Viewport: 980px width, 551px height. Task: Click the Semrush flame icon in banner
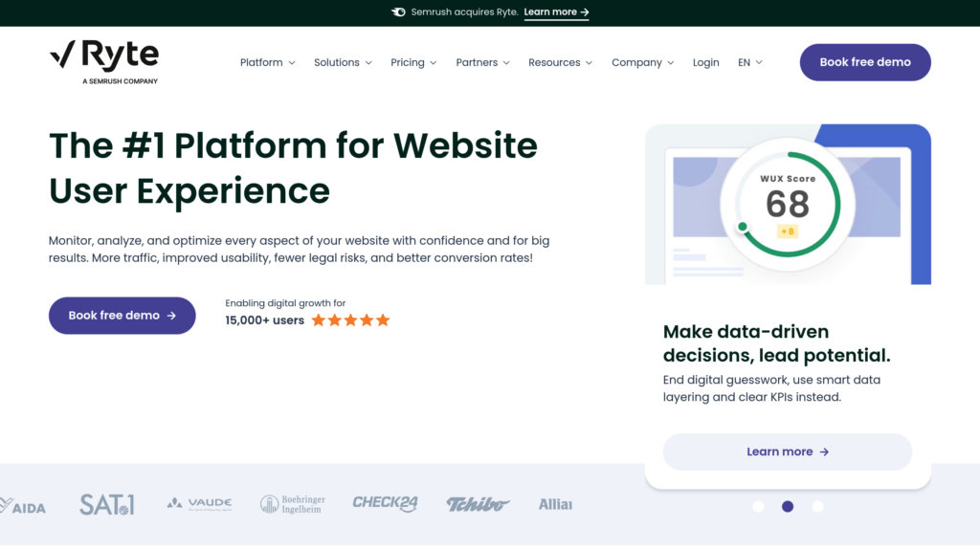coord(398,11)
